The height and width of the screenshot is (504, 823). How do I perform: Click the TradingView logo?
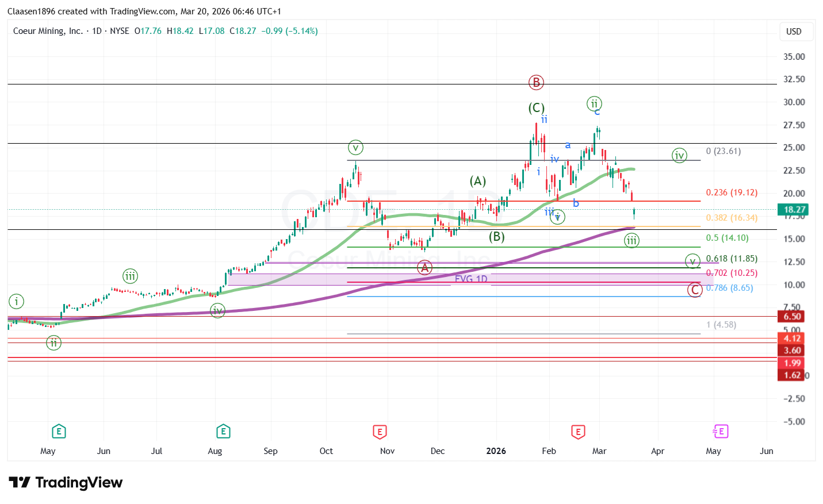(x=66, y=482)
